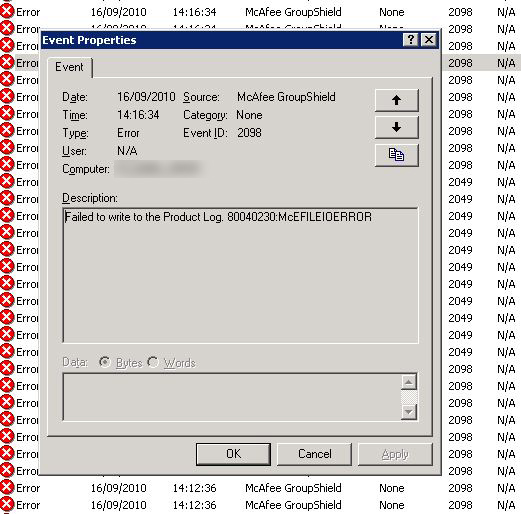Image resolution: width=521 pixels, height=514 pixels.
Task: Copy event details using the clipboard icon button
Action: point(396,155)
